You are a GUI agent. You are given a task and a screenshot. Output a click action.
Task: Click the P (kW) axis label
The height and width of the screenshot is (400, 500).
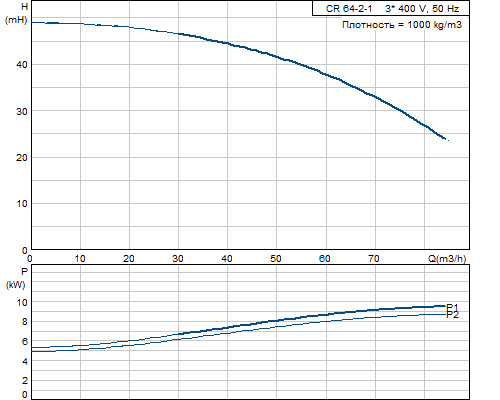point(16,278)
